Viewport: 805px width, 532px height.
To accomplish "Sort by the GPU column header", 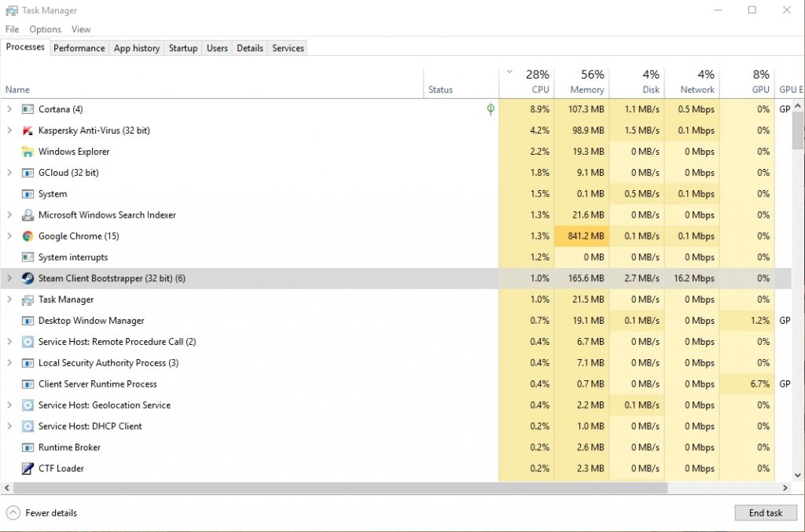I will tap(748, 82).
